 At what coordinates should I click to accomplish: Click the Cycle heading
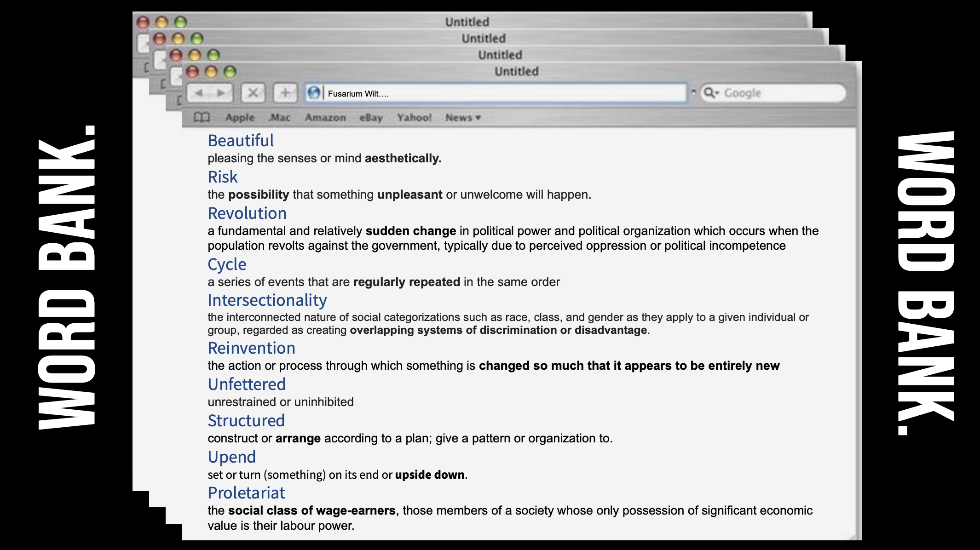click(227, 264)
